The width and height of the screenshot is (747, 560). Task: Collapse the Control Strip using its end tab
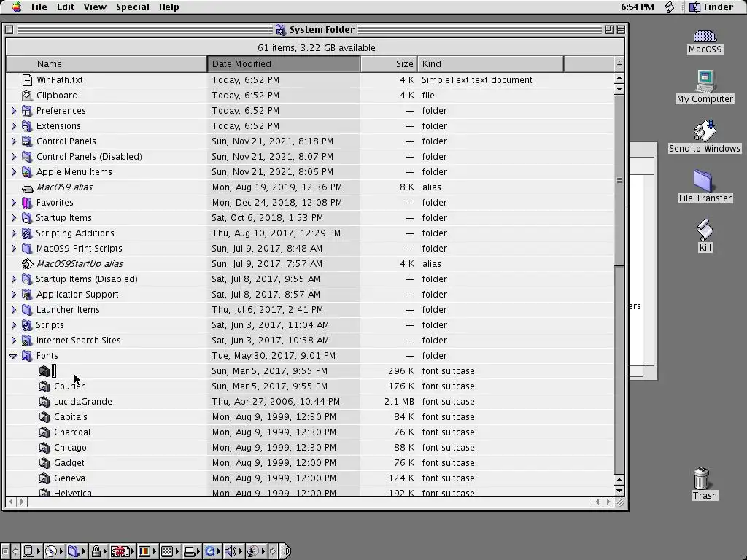point(285,551)
